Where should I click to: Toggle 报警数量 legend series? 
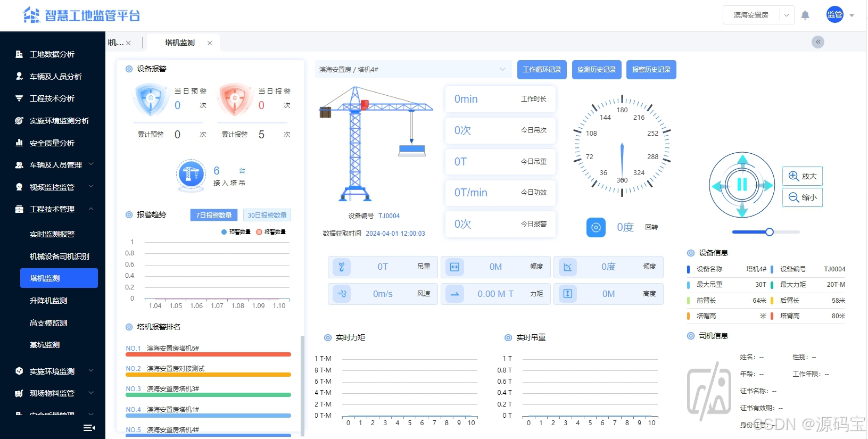(x=271, y=232)
